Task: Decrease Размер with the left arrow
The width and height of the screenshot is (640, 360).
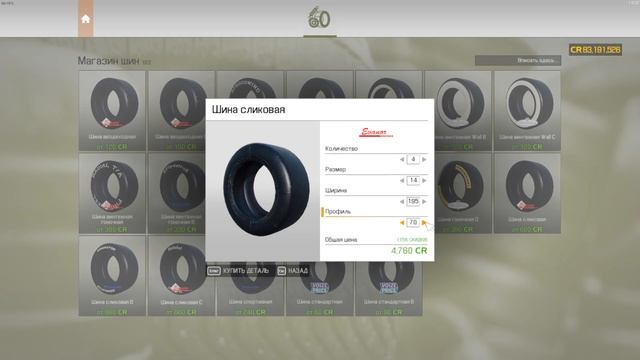Action: [402, 180]
